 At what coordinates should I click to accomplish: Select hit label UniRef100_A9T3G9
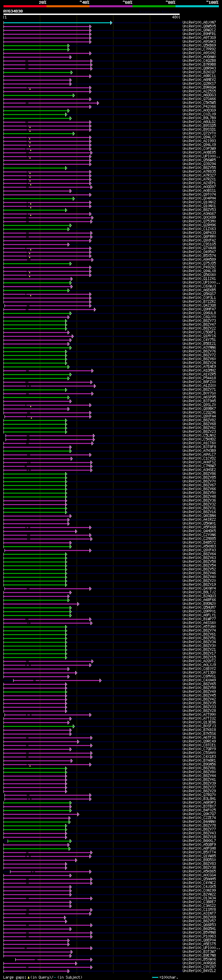click(199, 38)
